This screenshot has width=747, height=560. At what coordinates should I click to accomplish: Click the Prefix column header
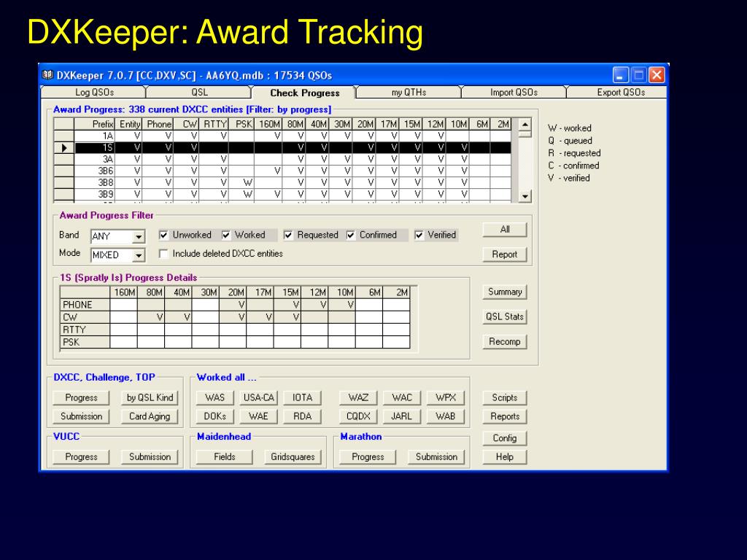click(x=94, y=124)
